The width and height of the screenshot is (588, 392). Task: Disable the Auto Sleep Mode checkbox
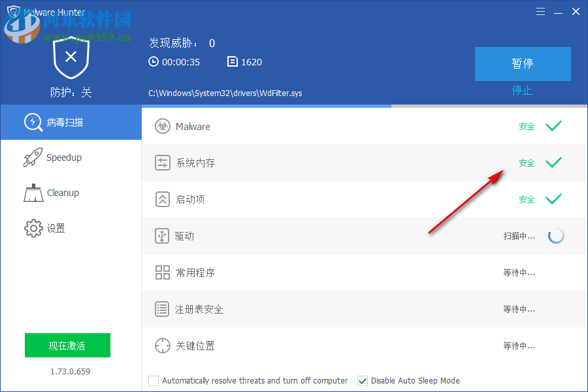pyautogui.click(x=363, y=380)
